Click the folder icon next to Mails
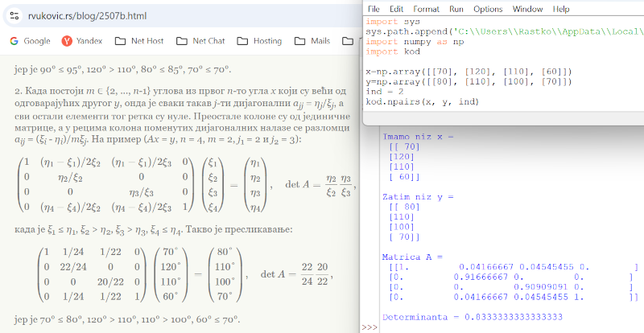Image resolution: width=644 pixels, height=333 pixels. (299, 41)
